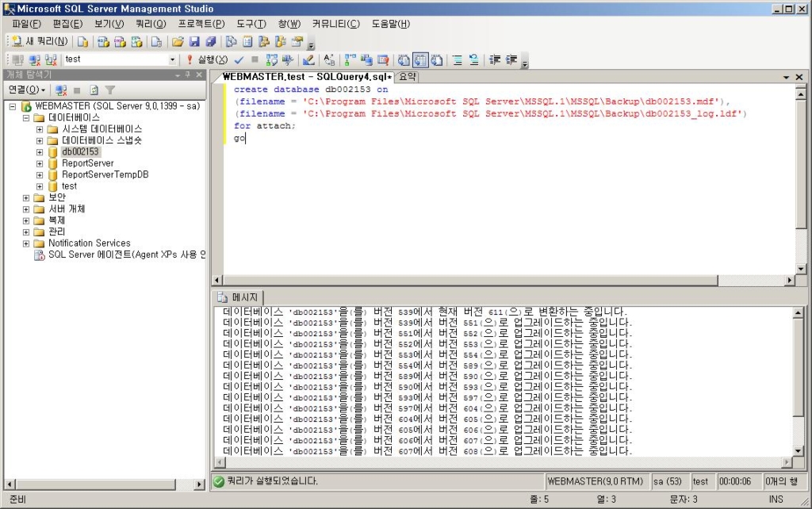Expand the 보안 folder node
This screenshot has height=509, width=812.
(26, 197)
